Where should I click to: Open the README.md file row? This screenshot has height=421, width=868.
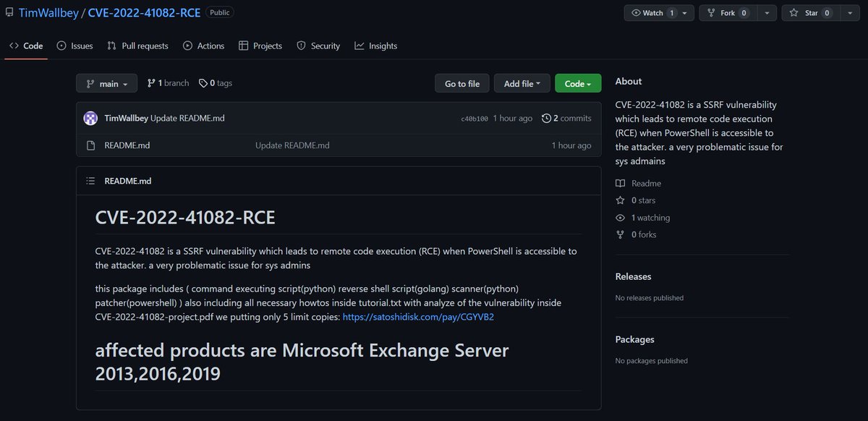point(339,145)
